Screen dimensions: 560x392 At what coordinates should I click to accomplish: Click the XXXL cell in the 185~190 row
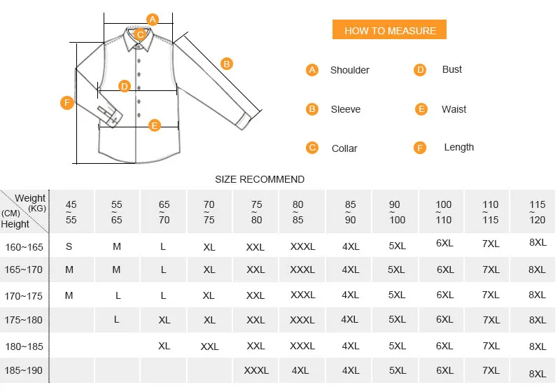[x=256, y=370]
